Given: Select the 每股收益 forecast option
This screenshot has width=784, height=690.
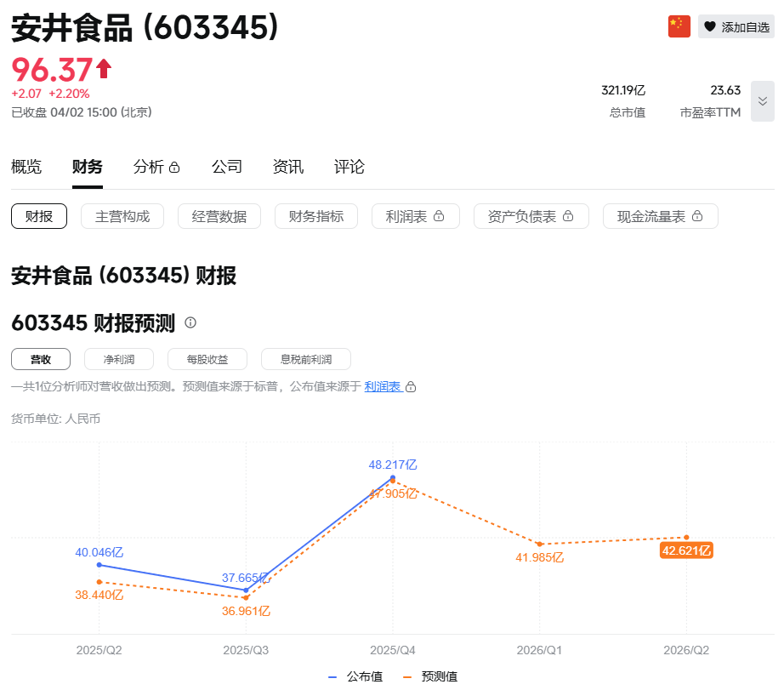Looking at the screenshot, I should 207,359.
